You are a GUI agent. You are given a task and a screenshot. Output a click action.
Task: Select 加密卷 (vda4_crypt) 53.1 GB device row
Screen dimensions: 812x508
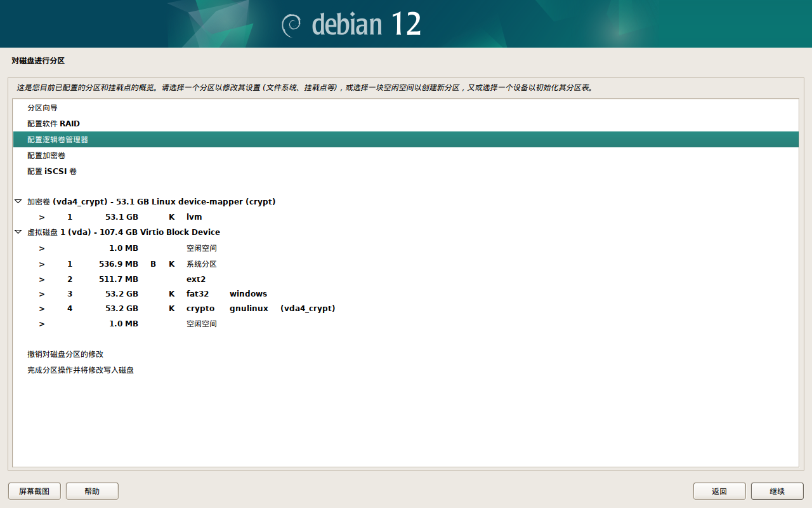(x=406, y=201)
